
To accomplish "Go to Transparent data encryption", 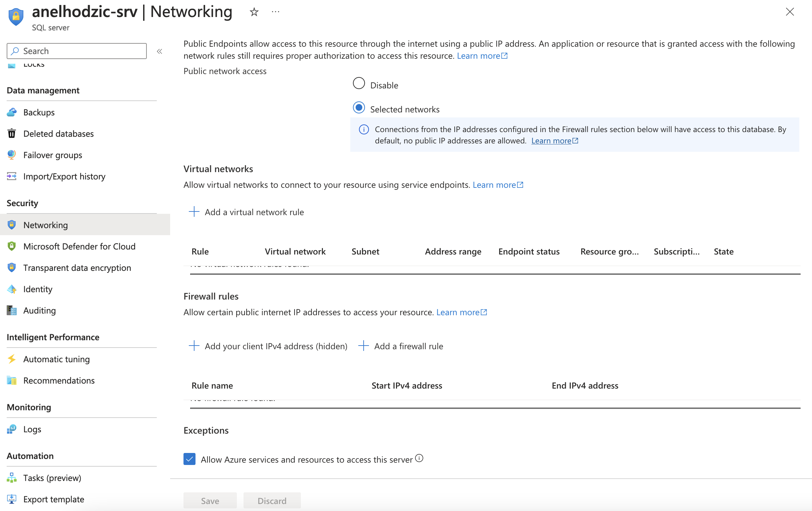I will pyautogui.click(x=77, y=268).
